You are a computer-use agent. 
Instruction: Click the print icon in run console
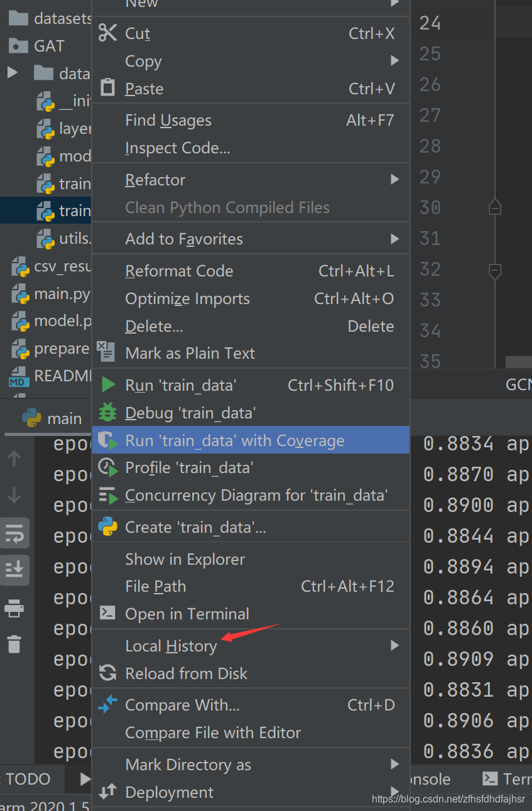click(x=14, y=607)
